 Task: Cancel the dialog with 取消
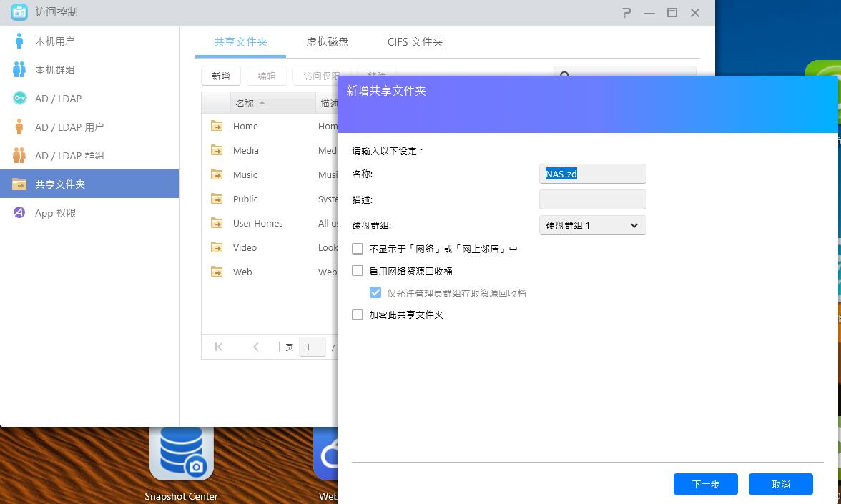point(780,484)
